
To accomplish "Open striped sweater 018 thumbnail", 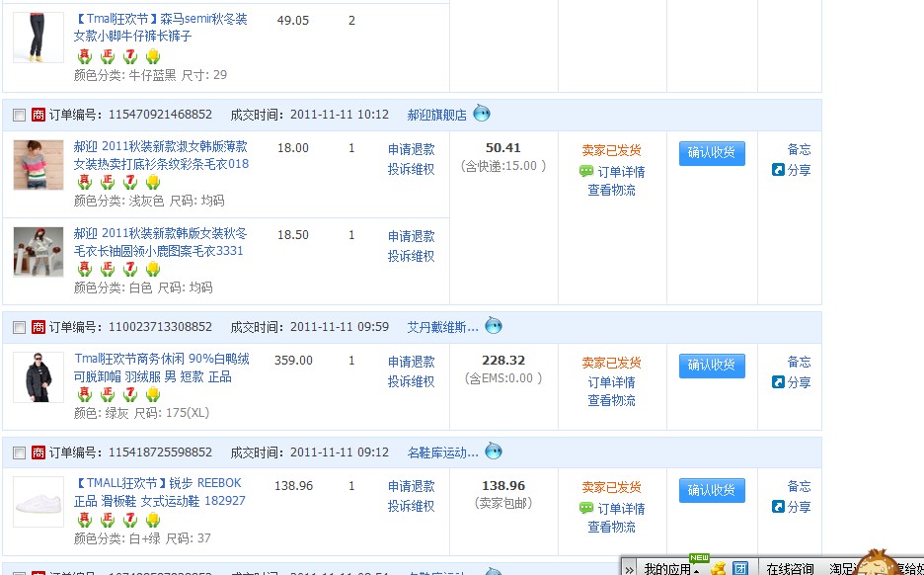I will point(38,165).
